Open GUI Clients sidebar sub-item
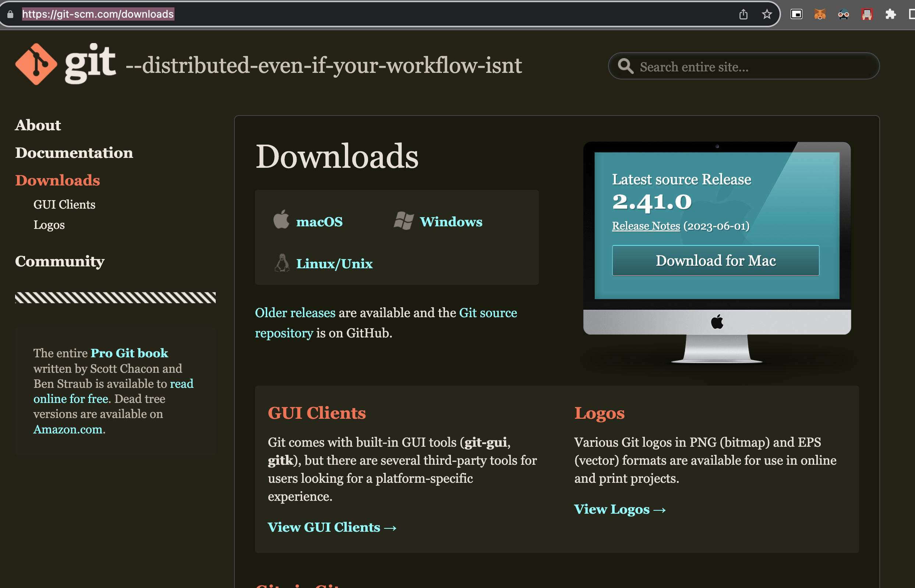 tap(64, 205)
